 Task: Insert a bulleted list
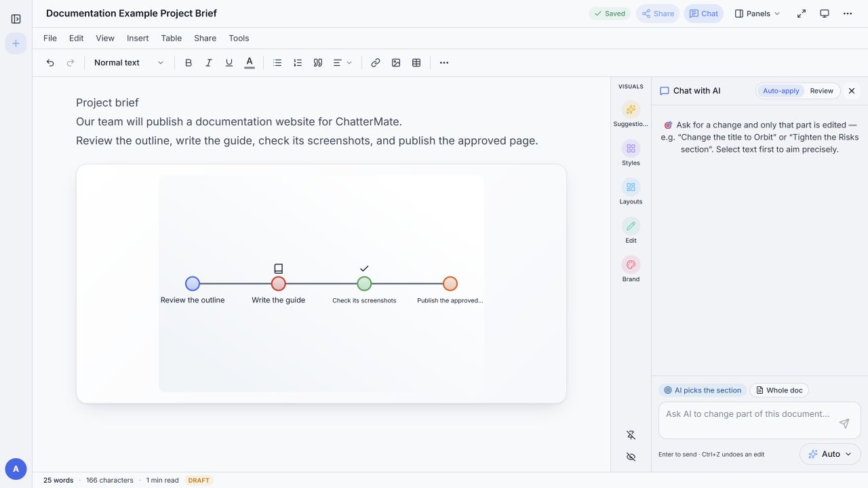point(277,62)
